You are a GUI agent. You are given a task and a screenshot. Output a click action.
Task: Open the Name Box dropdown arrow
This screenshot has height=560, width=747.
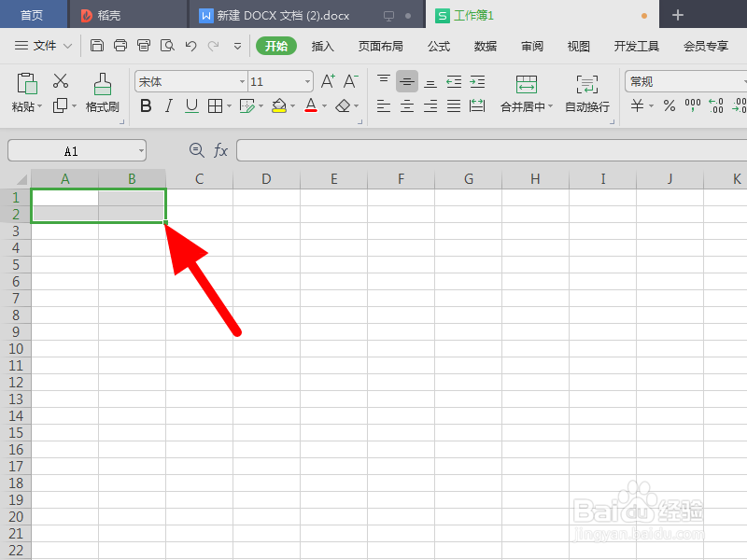(141, 151)
